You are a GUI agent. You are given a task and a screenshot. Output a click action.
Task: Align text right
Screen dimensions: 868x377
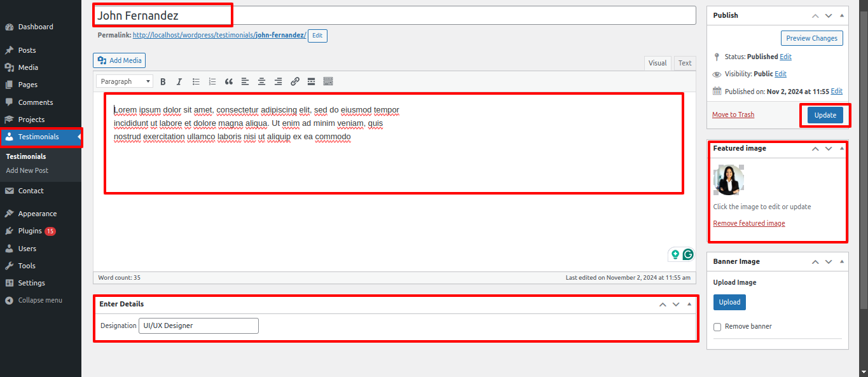[279, 81]
